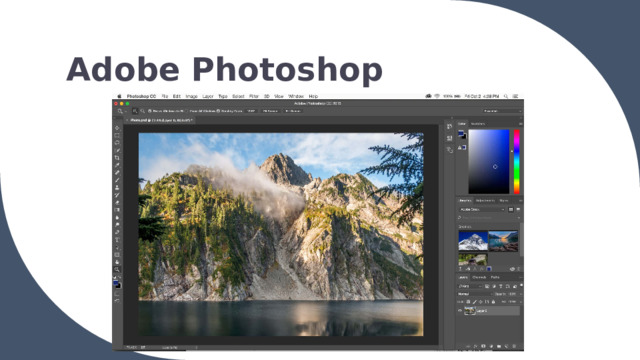
Task: Click the rainbow hue slider strip
Action: (516, 162)
